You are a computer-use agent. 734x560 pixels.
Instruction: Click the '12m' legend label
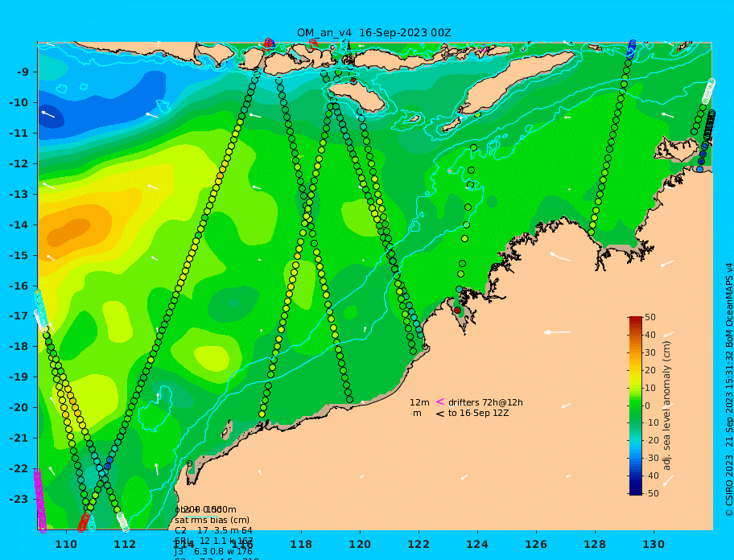pos(419,402)
